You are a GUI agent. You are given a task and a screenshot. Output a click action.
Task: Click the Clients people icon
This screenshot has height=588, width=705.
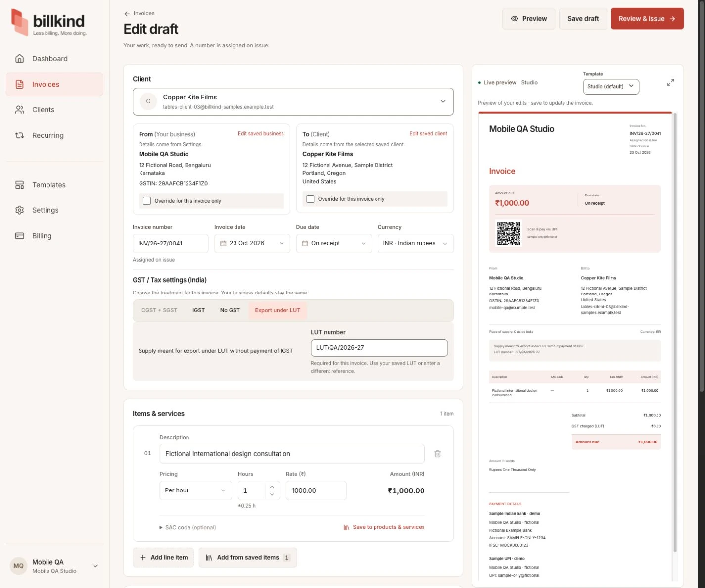(20, 110)
